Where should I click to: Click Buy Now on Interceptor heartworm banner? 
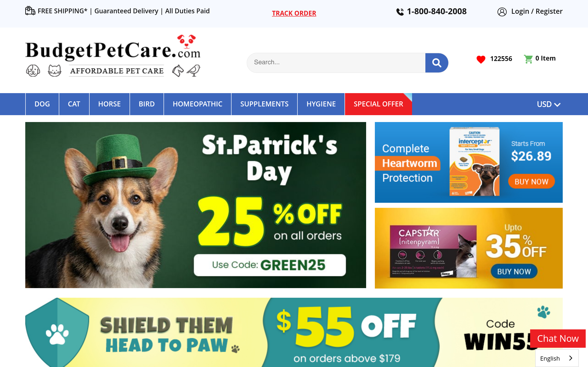click(531, 181)
